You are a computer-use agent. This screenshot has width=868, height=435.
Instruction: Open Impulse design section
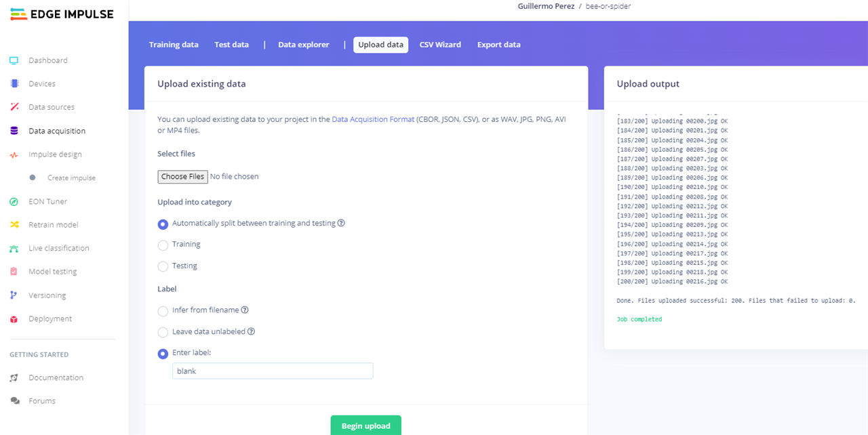(55, 154)
